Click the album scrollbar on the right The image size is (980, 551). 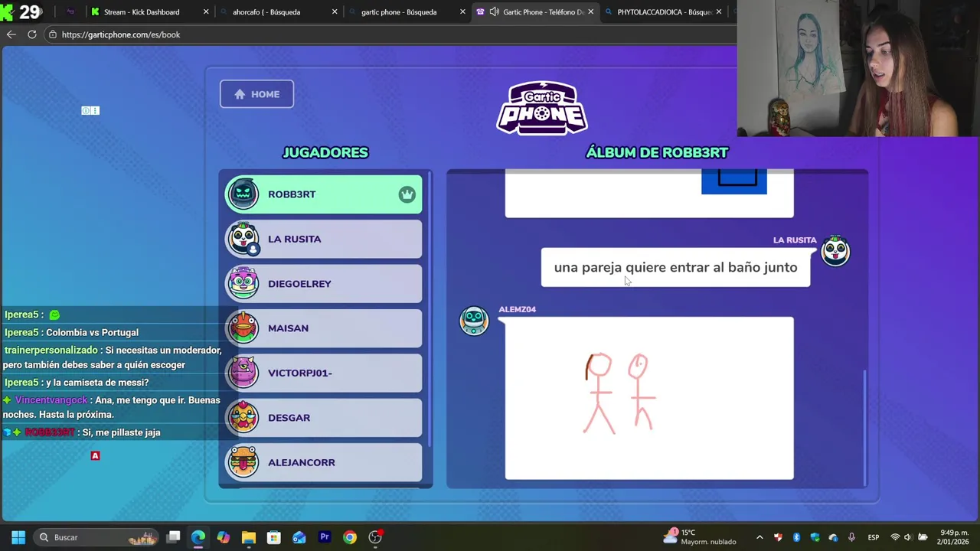click(865, 427)
